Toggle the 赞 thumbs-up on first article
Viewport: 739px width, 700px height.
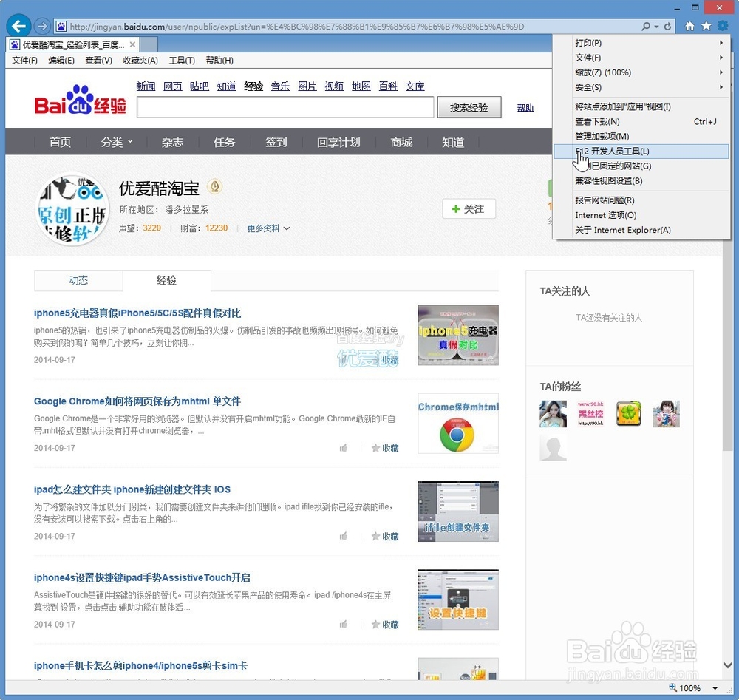point(344,359)
